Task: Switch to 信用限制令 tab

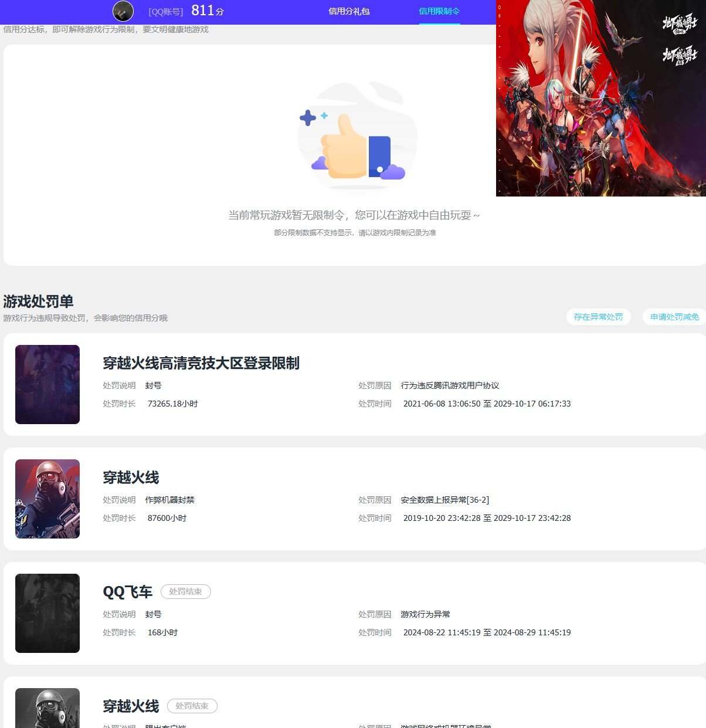Action: [x=439, y=11]
